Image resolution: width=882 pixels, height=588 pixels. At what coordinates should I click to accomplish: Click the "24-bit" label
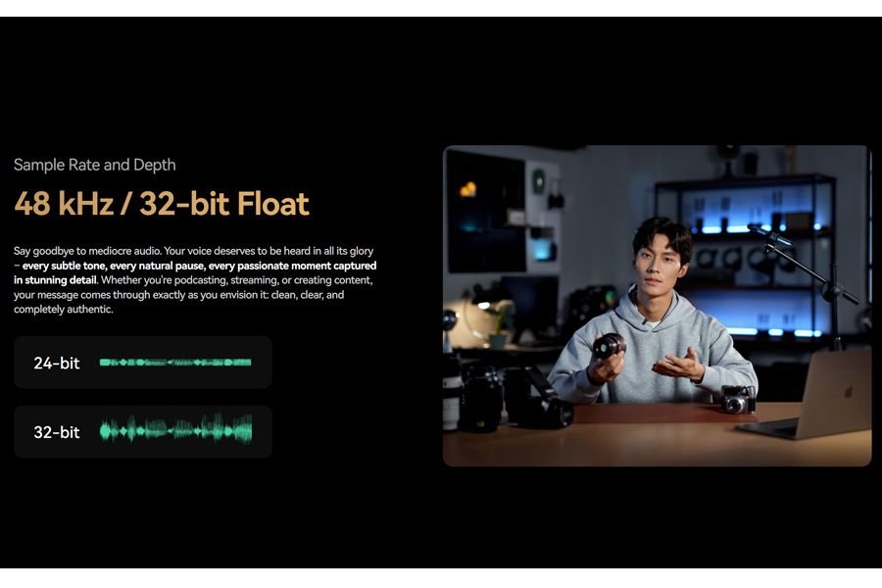click(x=57, y=363)
